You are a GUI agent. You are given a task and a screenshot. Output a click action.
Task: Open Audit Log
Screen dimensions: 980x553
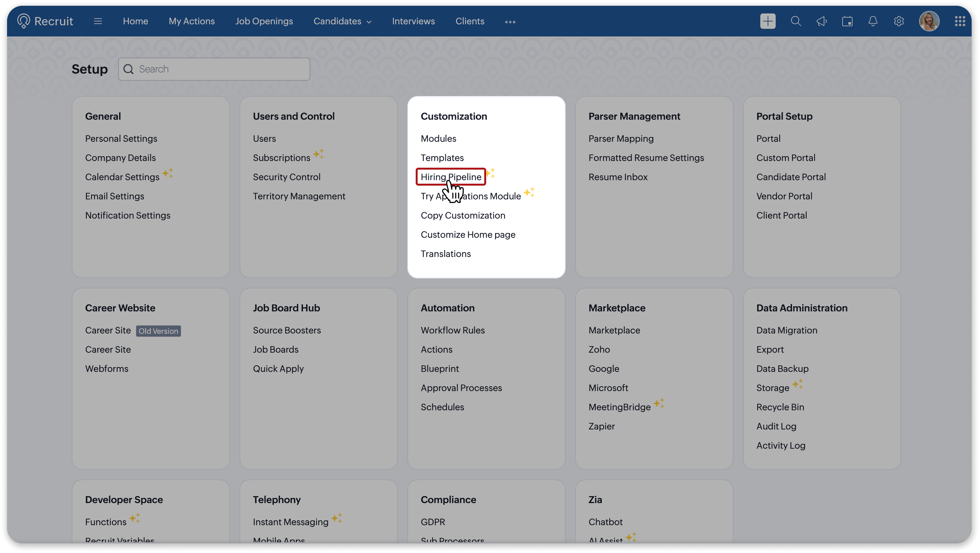pyautogui.click(x=776, y=426)
